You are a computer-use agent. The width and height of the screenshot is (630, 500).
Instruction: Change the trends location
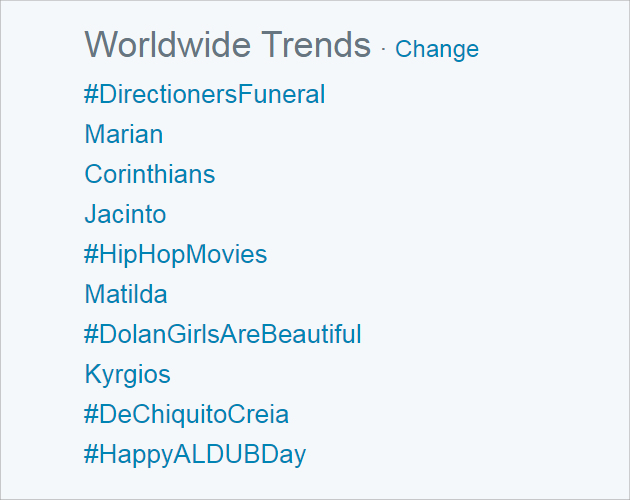tap(437, 49)
